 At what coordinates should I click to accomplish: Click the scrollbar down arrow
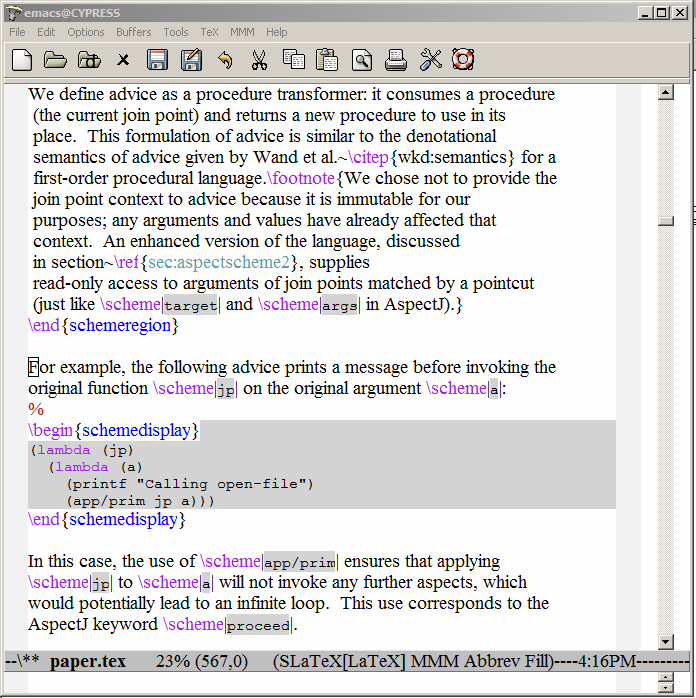[666, 641]
